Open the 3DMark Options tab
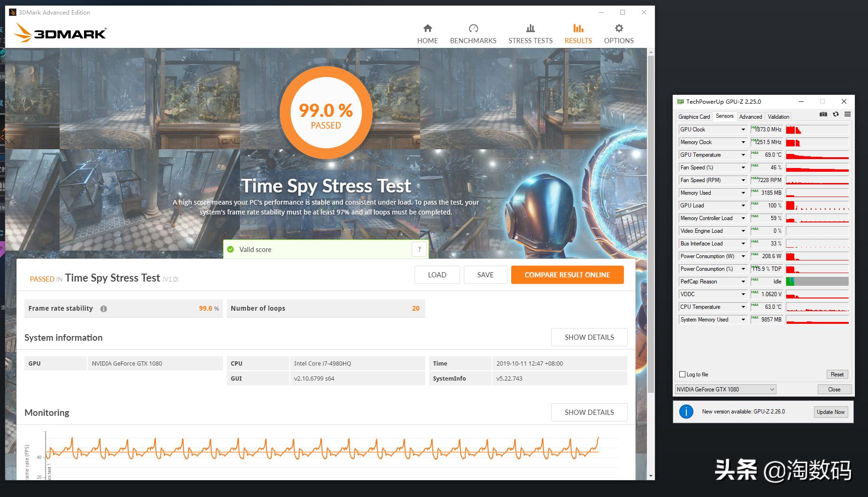The width and height of the screenshot is (868, 497). pos(619,34)
